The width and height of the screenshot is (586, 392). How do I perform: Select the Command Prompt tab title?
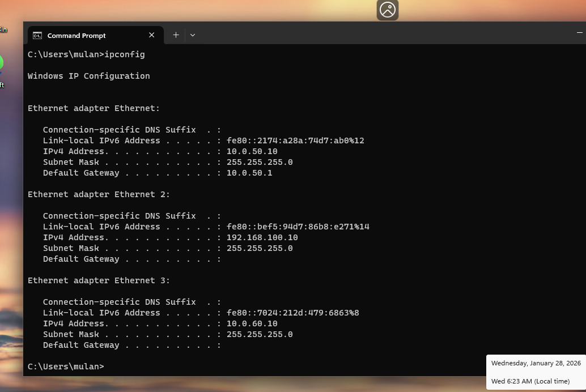[77, 36]
